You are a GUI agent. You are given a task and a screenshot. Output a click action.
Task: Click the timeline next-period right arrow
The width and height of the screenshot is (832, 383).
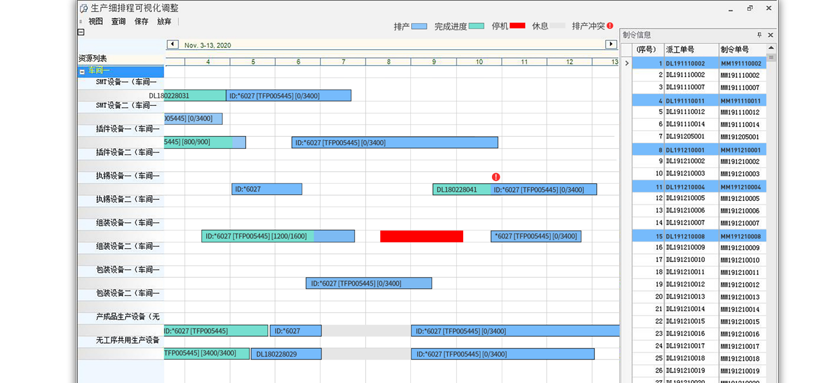(x=611, y=45)
